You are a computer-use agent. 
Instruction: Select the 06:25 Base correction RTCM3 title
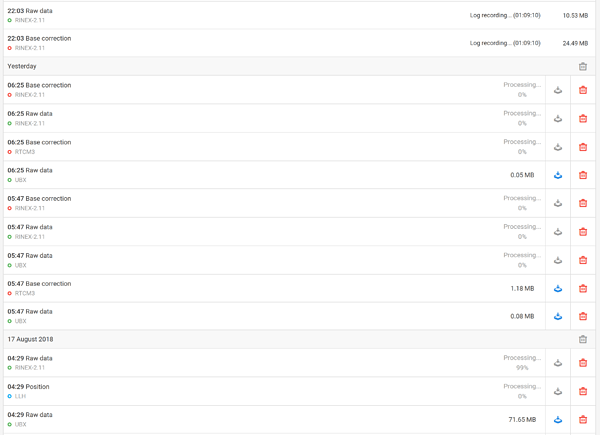click(39, 142)
